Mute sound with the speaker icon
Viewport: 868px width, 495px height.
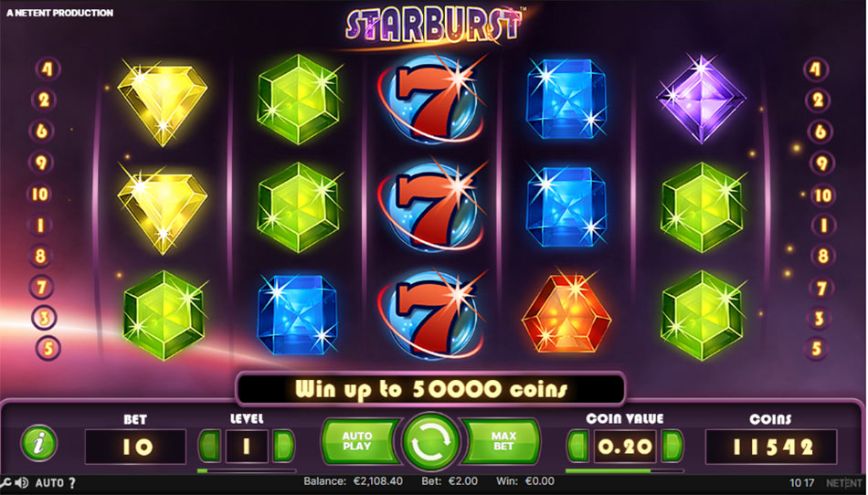pyautogui.click(x=22, y=483)
